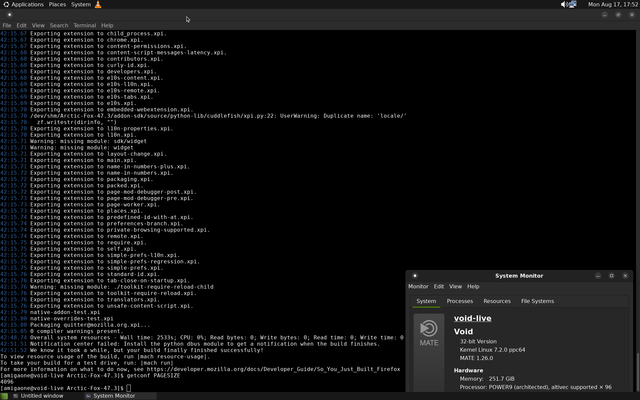Screen dimensions: 640x400
Task: Select the System tab
Action: (426, 301)
